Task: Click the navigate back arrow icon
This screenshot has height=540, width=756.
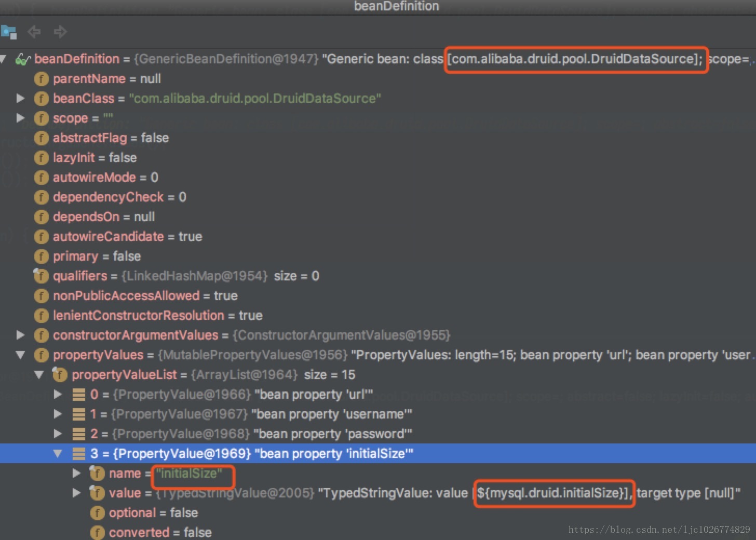Action: click(34, 32)
